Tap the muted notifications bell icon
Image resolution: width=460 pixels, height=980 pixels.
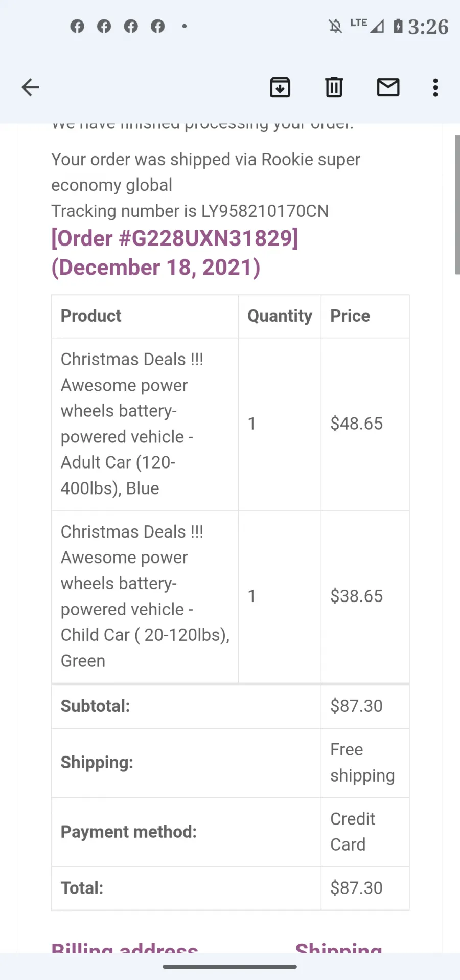(x=335, y=26)
